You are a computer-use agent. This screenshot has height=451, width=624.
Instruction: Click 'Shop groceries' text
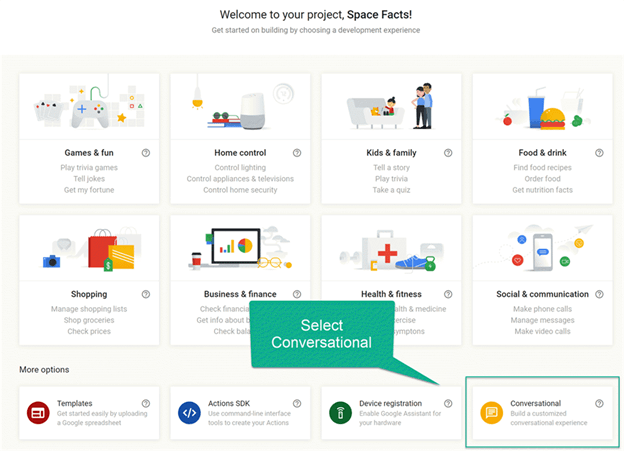[89, 320]
